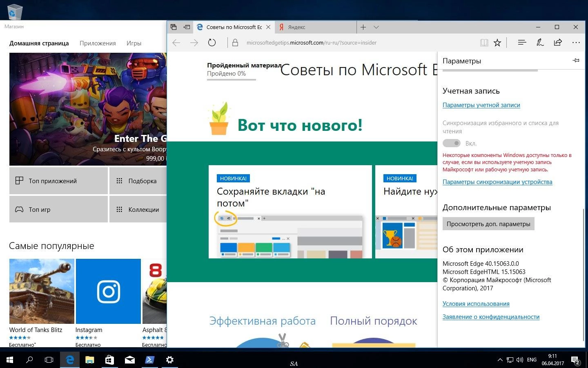Pin the Параметры pane
The height and width of the screenshot is (368, 588).
pyautogui.click(x=576, y=61)
